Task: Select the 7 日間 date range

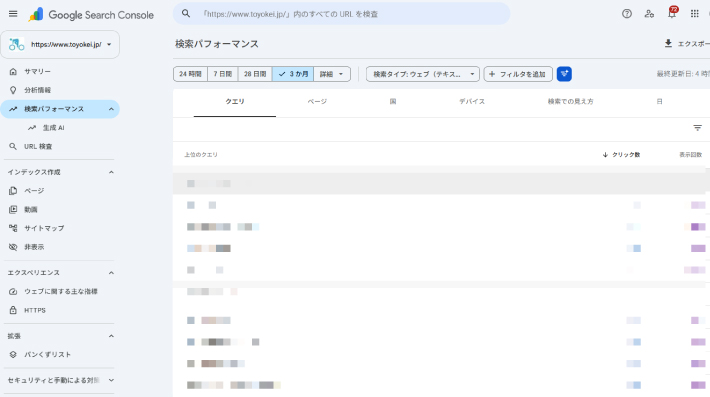Action: pos(223,74)
